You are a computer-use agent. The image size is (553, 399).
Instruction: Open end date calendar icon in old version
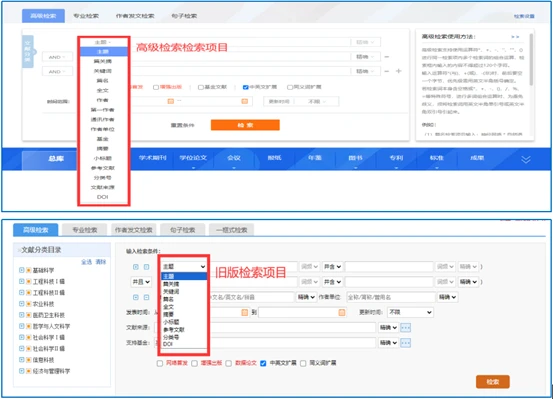point(342,313)
